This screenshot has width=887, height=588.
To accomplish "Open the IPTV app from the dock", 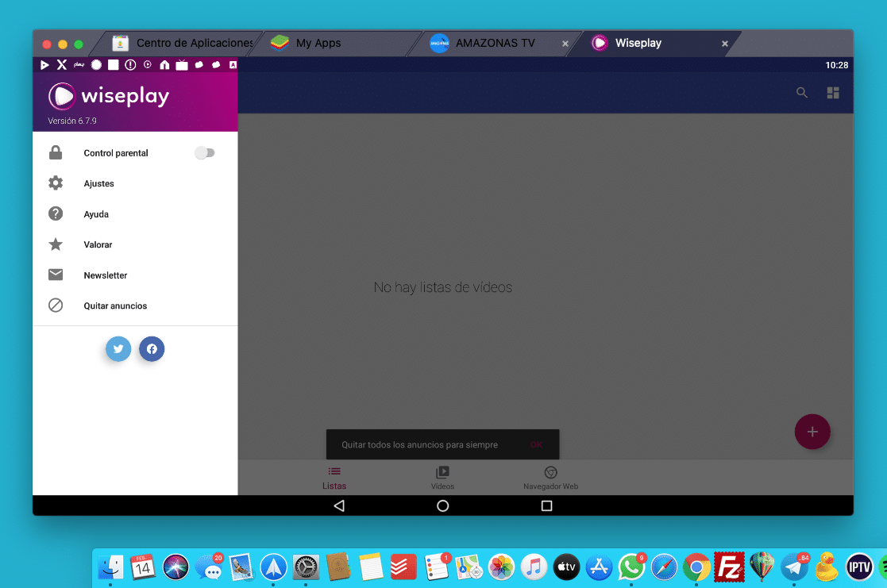I will click(858, 567).
